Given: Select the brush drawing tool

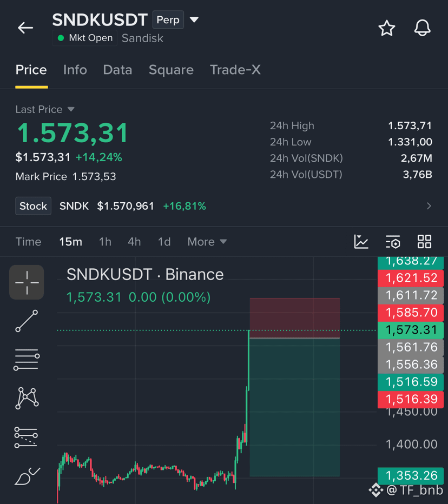Looking at the screenshot, I should (27, 476).
